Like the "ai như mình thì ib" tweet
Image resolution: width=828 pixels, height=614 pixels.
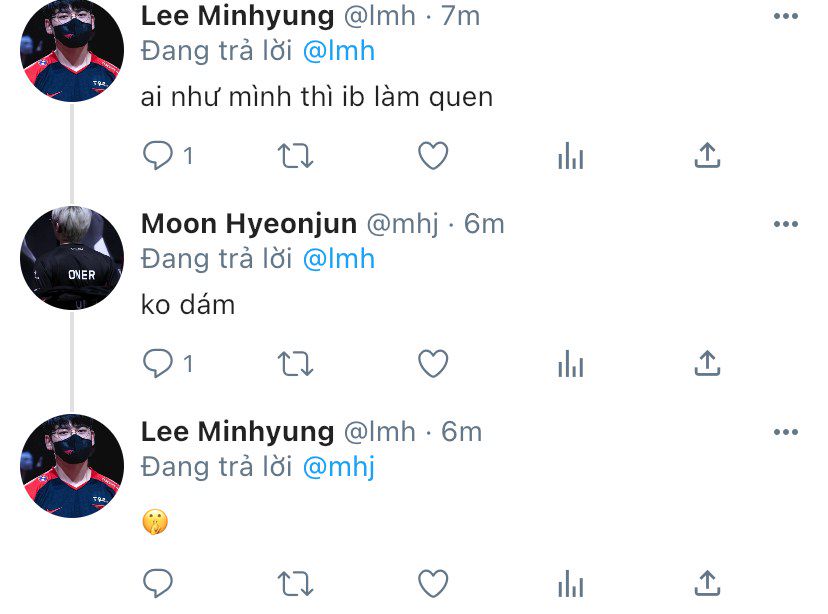[432, 156]
